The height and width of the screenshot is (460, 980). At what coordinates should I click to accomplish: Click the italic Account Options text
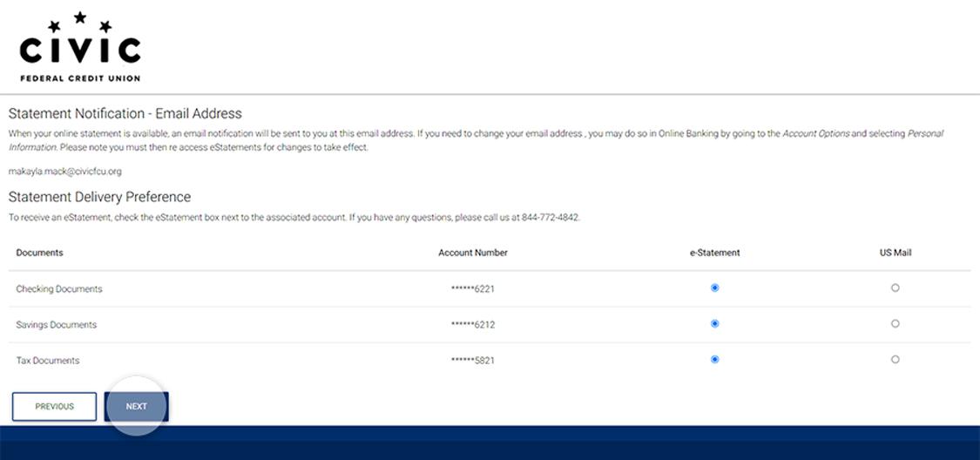(x=815, y=134)
